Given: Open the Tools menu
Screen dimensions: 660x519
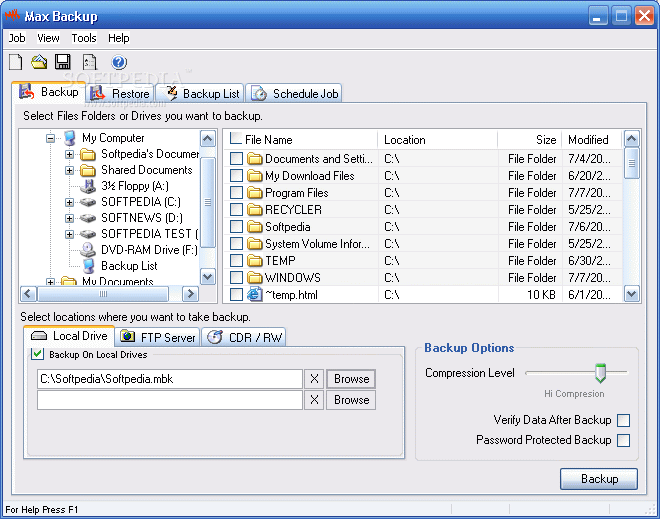Looking at the screenshot, I should pos(84,38).
